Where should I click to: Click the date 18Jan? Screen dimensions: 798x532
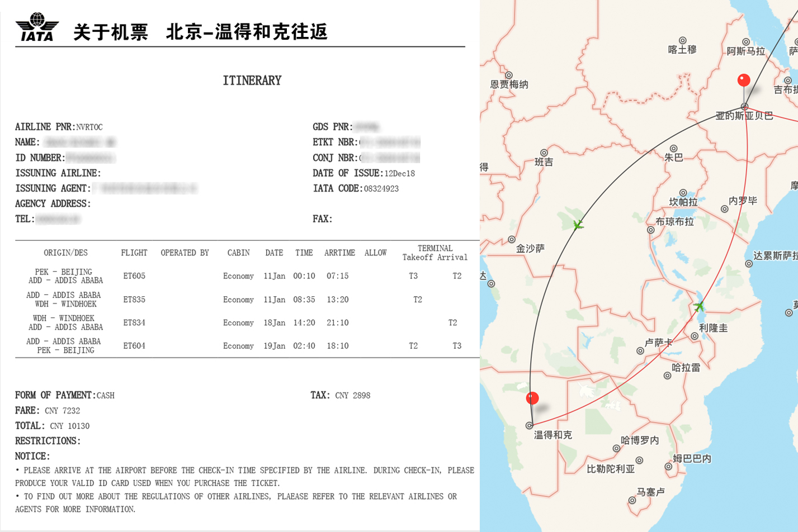(x=275, y=322)
